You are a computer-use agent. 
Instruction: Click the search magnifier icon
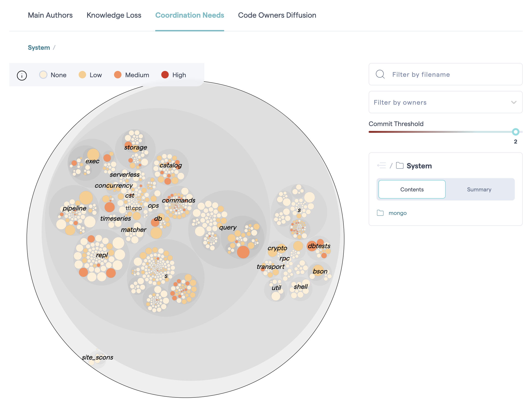pyautogui.click(x=380, y=74)
